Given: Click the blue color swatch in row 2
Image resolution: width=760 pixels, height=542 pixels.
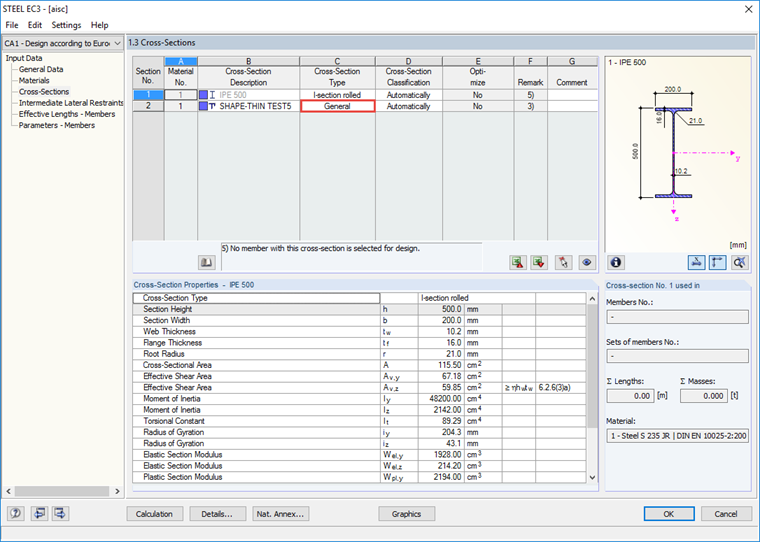Looking at the screenshot, I should (204, 106).
